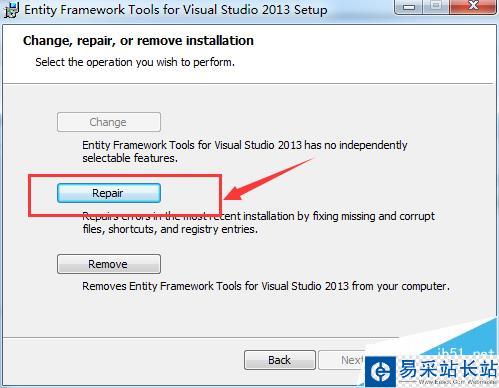The width and height of the screenshot is (499, 388).
Task: Click the 'fixing missing and corrupt files' description
Action: 258,223
